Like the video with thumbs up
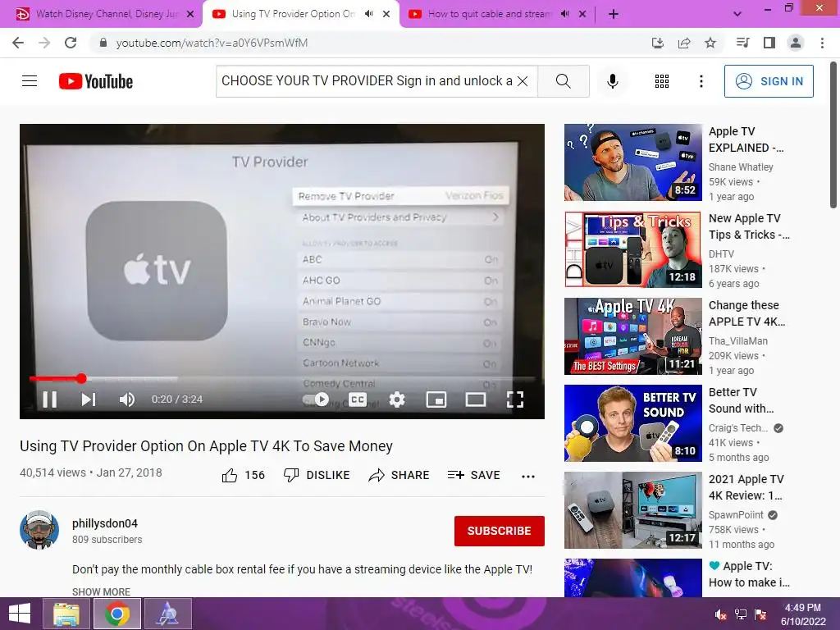The image size is (840, 630). (243, 475)
